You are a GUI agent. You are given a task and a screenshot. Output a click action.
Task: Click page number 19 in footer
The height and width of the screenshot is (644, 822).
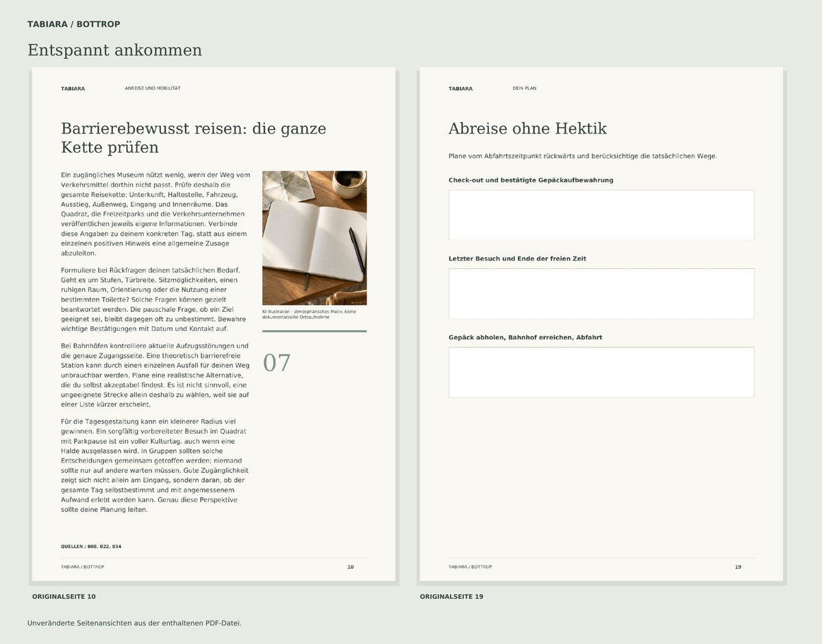point(738,567)
